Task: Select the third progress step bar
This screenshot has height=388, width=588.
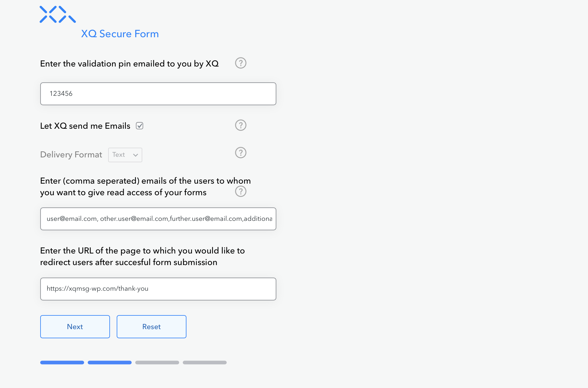Action: (x=157, y=362)
